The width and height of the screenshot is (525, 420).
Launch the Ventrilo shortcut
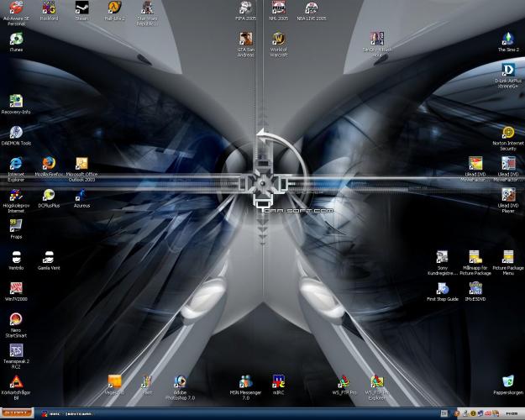(16, 256)
